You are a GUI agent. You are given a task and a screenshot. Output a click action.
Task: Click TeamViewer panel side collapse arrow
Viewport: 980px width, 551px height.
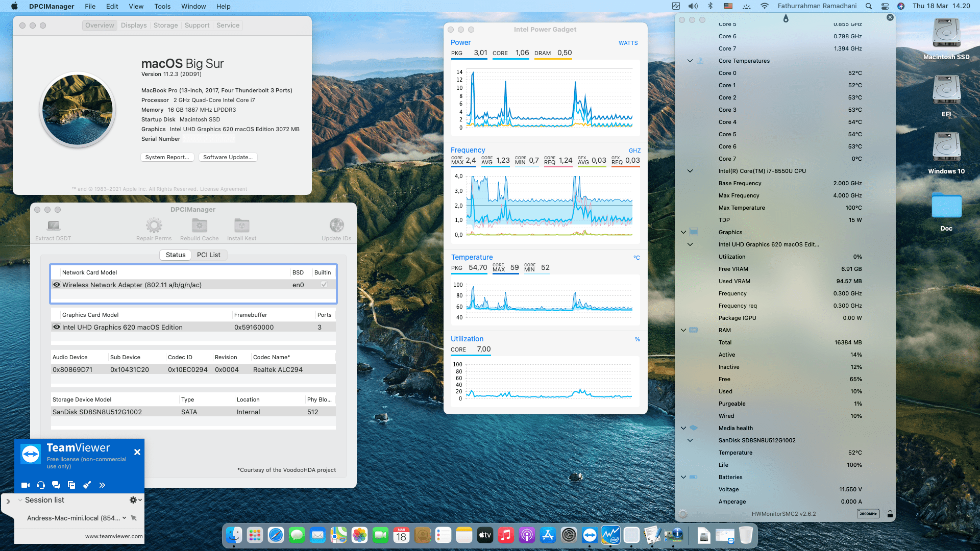point(8,502)
